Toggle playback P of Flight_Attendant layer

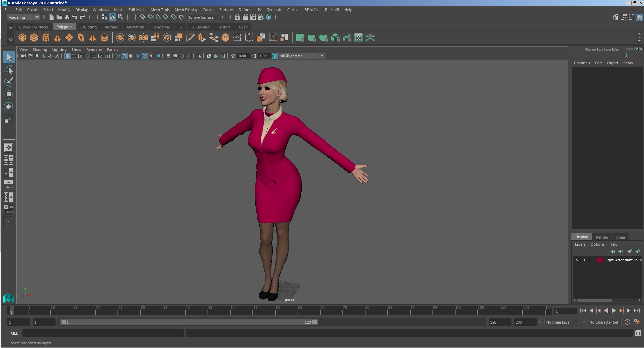pyautogui.click(x=585, y=260)
